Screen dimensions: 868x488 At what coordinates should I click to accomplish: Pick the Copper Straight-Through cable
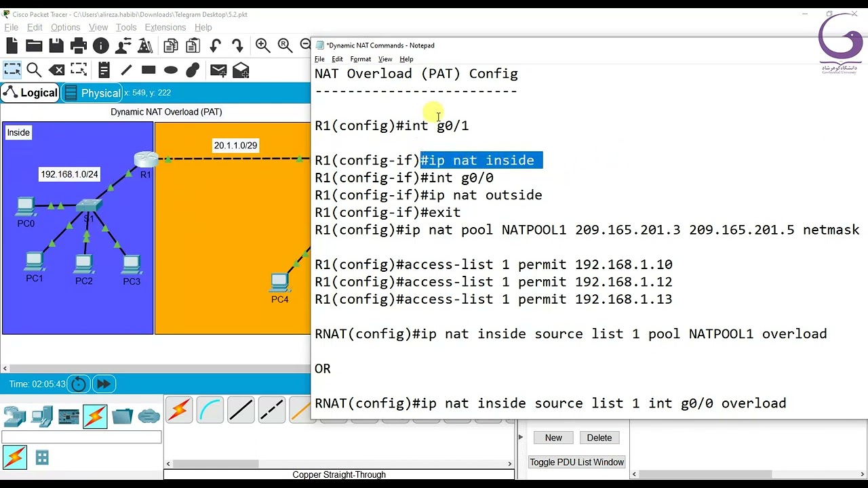(x=241, y=410)
